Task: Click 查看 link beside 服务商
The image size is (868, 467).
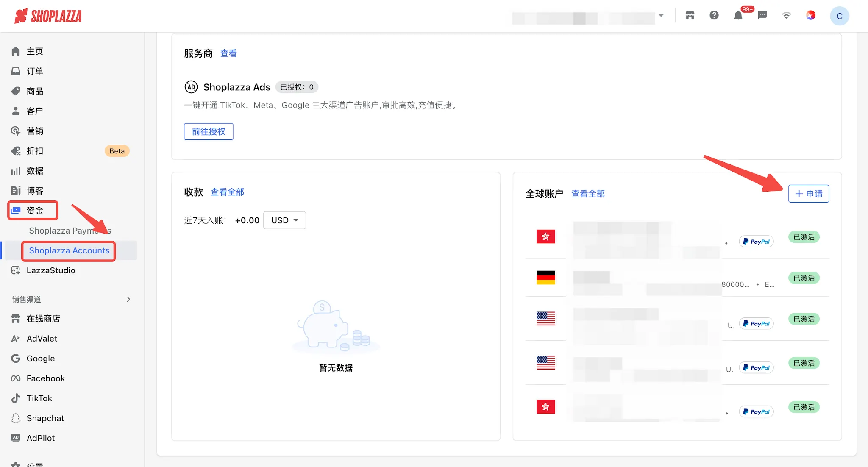Action: pyautogui.click(x=228, y=53)
